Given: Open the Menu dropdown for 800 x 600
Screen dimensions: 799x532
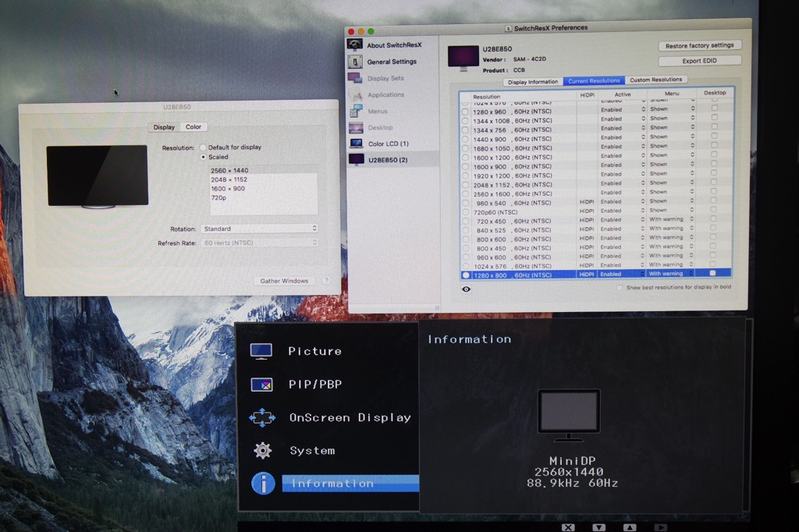Looking at the screenshot, I should (x=670, y=238).
